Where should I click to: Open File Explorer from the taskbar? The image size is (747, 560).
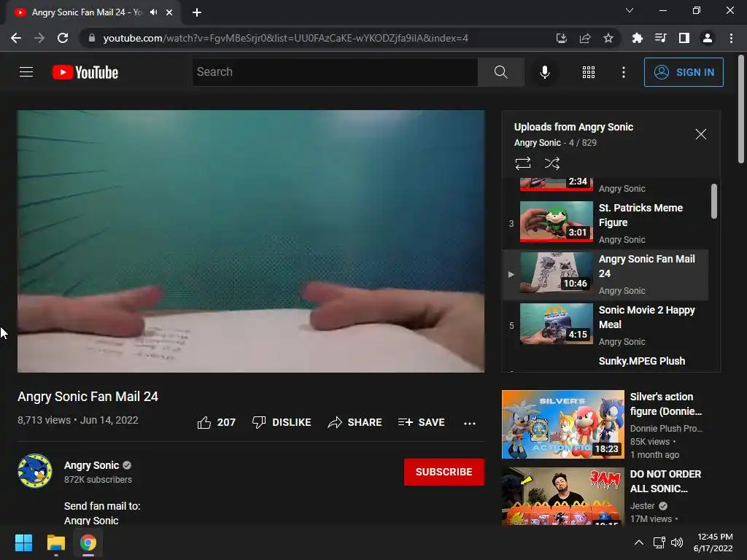(55, 542)
